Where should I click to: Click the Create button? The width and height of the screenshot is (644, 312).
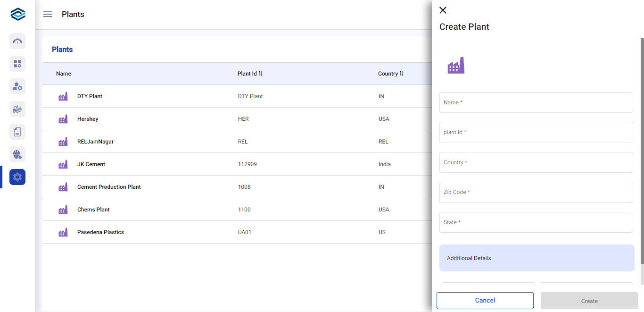pos(589,301)
